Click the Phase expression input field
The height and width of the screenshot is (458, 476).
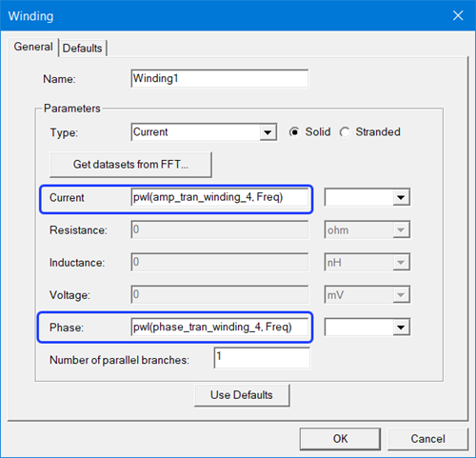pyautogui.click(x=219, y=327)
